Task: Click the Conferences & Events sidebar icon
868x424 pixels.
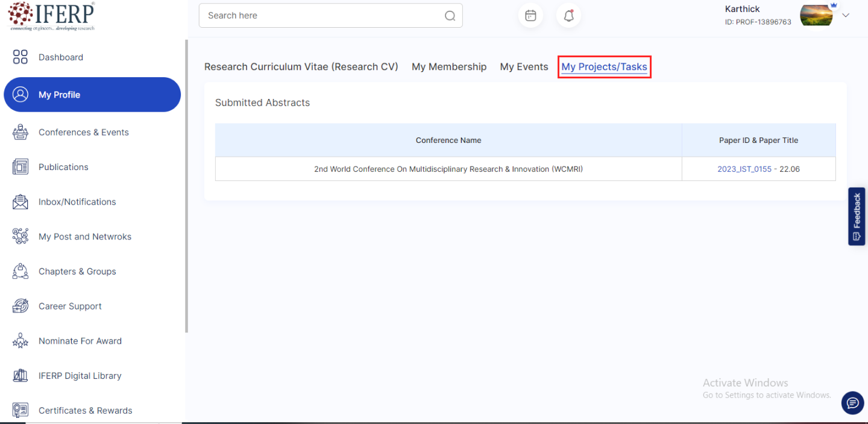Action: 20,132
